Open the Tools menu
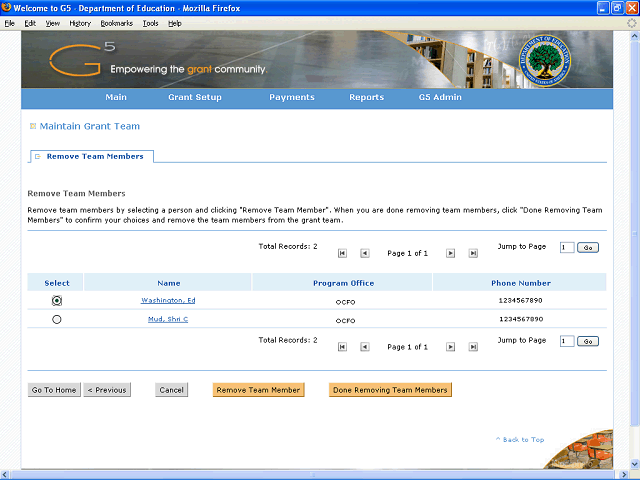 click(x=151, y=23)
